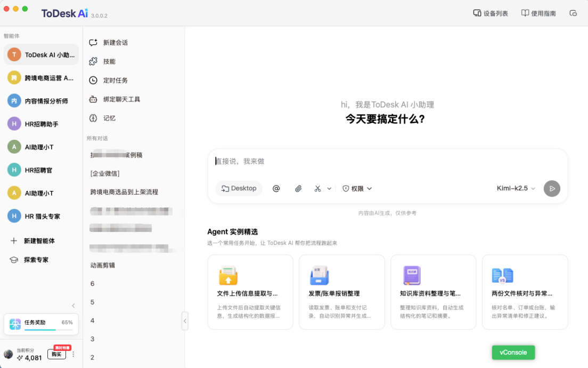Open the 技能 skills puzzle icon
Screen dimensions: 588x368
93,61
